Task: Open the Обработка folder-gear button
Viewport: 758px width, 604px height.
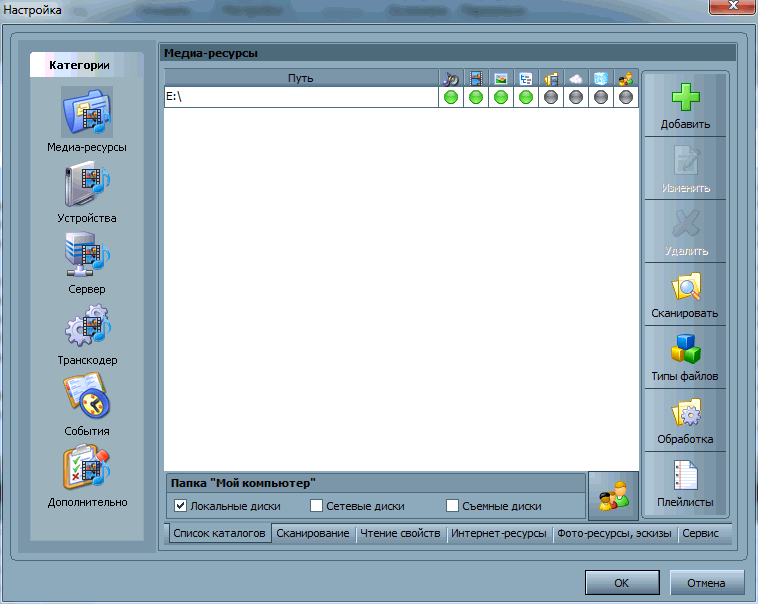Action: (x=685, y=420)
